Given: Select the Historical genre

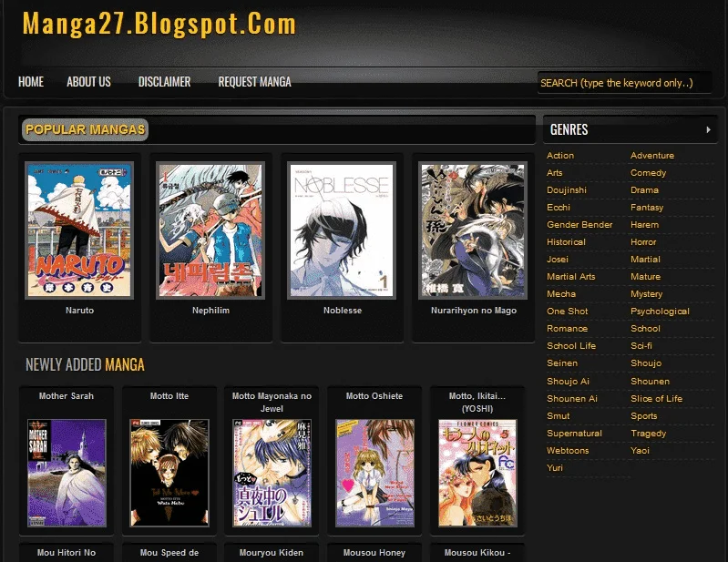Looking at the screenshot, I should (x=566, y=241).
